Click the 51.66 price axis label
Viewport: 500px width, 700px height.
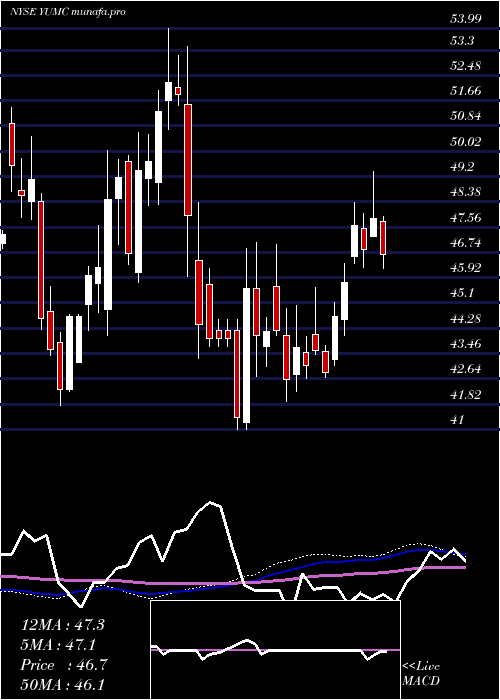point(466,91)
